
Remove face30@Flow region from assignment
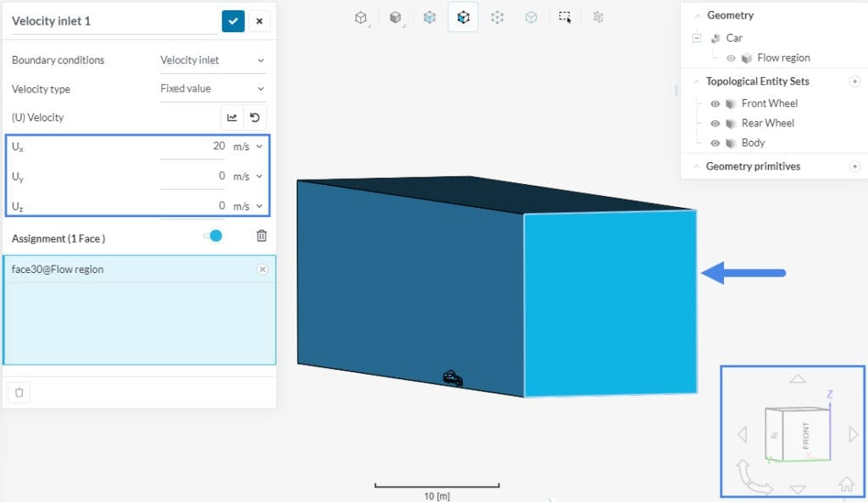(x=262, y=270)
